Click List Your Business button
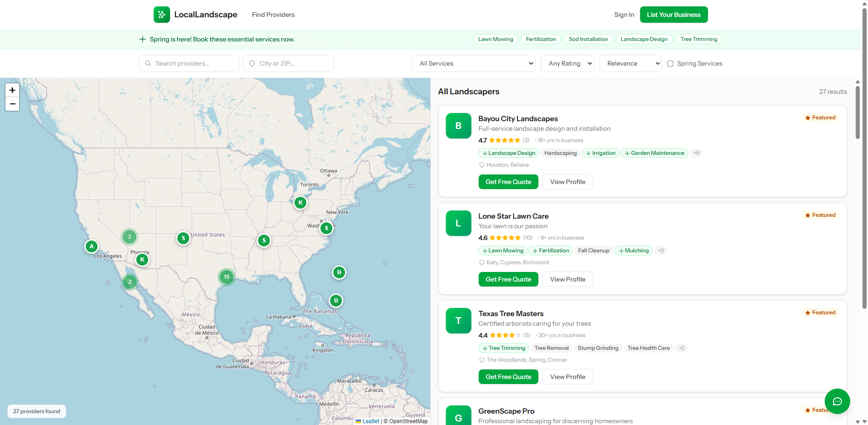868x425 pixels. click(x=674, y=15)
